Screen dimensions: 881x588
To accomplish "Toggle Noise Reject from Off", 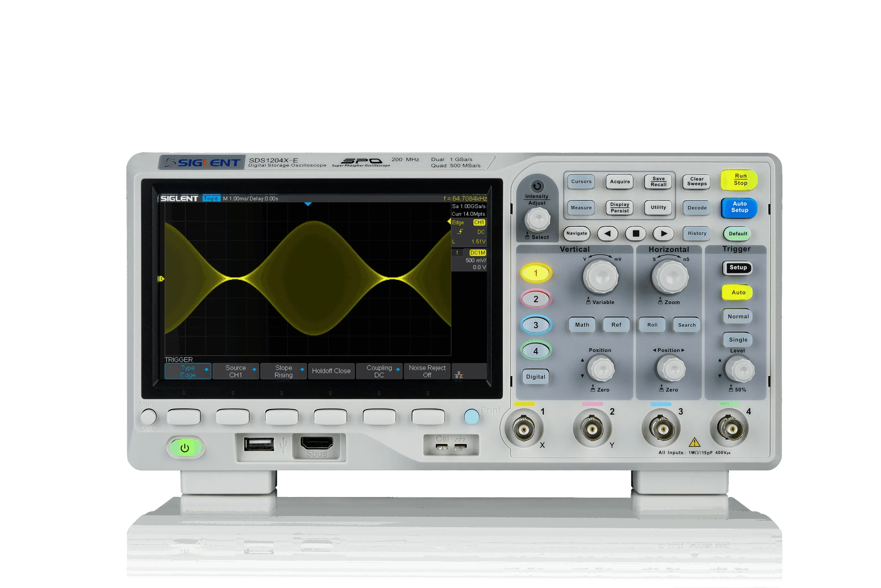I will pyautogui.click(x=427, y=371).
